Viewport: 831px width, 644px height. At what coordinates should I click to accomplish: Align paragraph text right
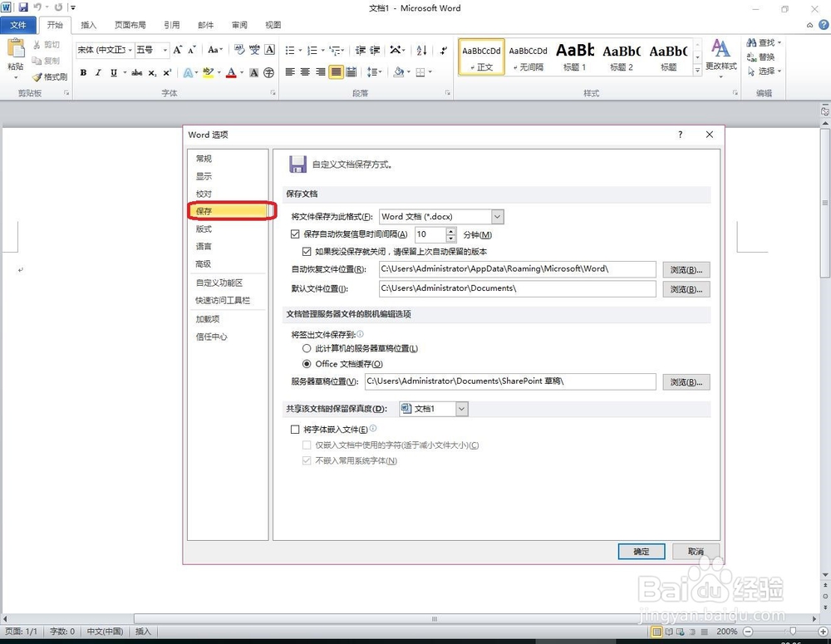tap(320, 72)
